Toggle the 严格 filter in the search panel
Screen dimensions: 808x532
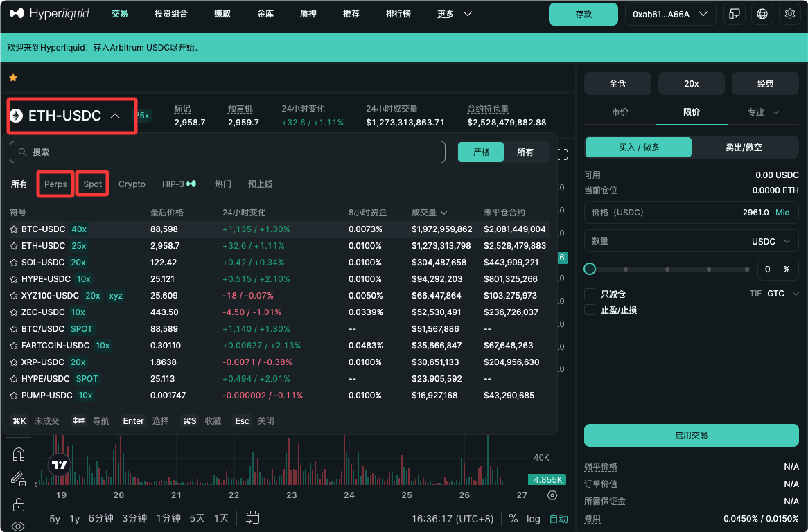coord(480,152)
